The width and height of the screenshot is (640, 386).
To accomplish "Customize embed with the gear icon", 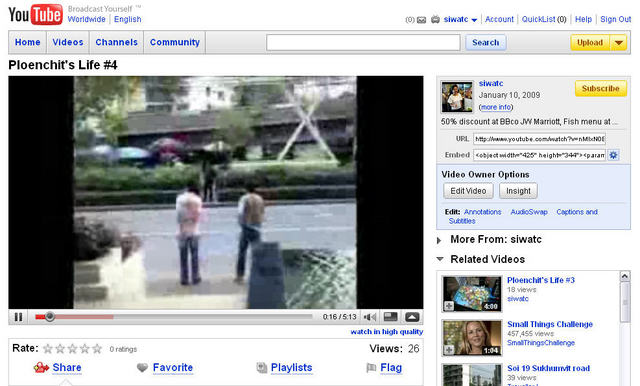I will (613, 155).
